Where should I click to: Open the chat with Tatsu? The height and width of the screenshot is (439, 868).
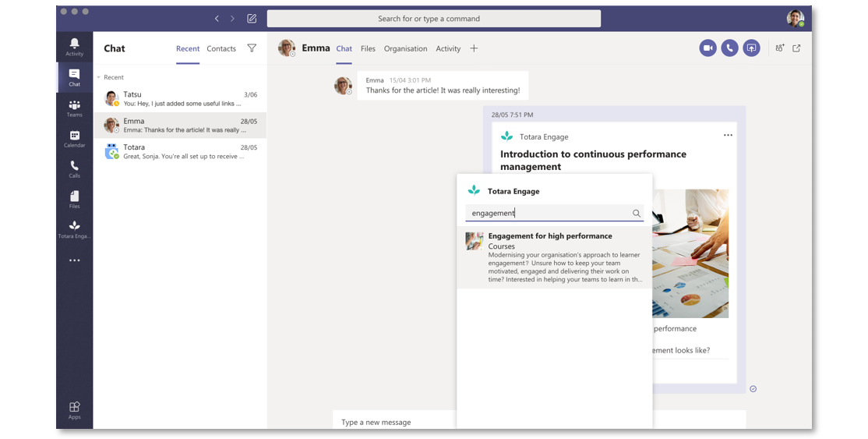[180, 99]
